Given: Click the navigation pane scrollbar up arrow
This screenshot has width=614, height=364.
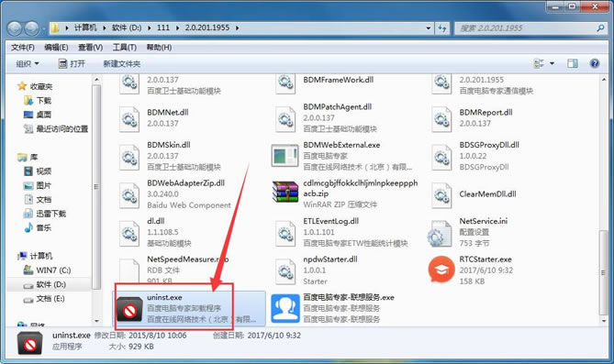Looking at the screenshot, I should point(96,80).
